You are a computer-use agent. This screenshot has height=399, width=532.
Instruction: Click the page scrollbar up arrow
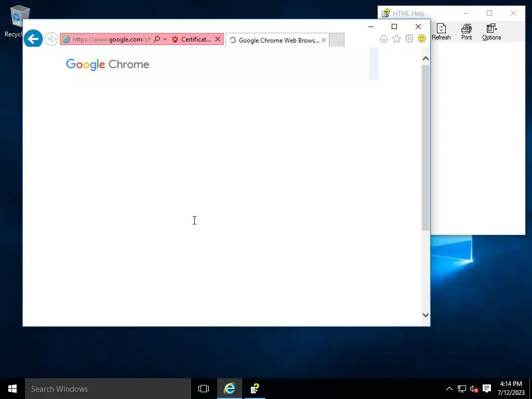(x=426, y=59)
